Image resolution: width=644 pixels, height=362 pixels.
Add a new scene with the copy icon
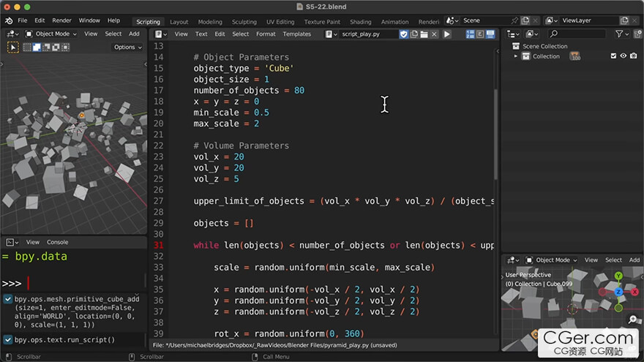click(525, 20)
